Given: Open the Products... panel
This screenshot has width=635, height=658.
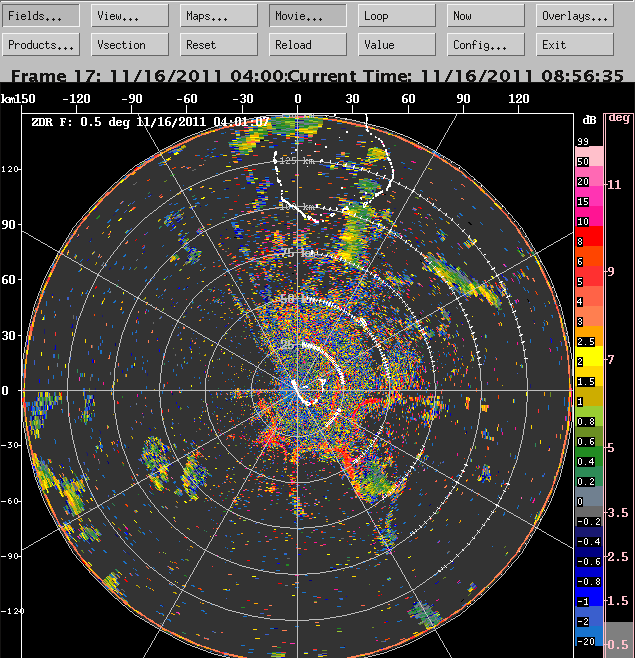Looking at the screenshot, I should [x=41, y=44].
